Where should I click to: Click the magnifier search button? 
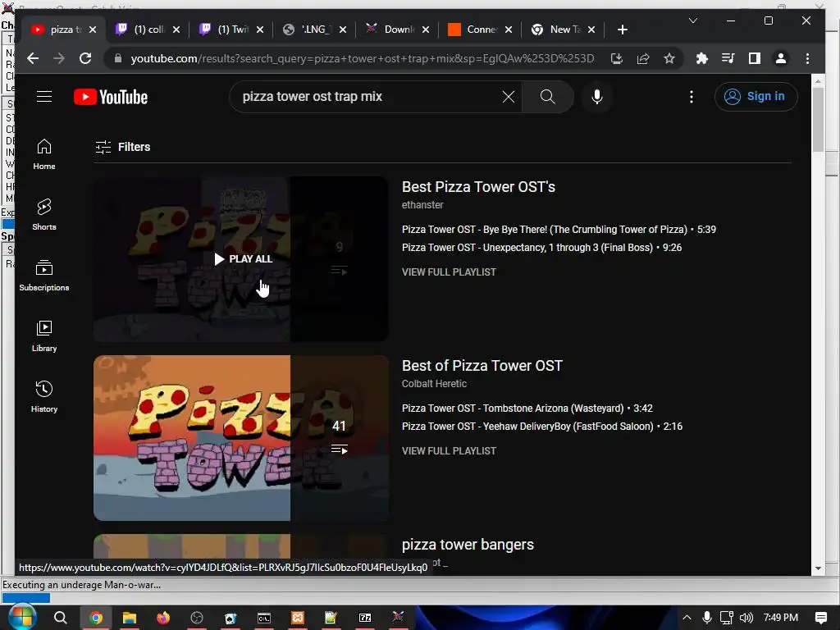click(x=547, y=97)
